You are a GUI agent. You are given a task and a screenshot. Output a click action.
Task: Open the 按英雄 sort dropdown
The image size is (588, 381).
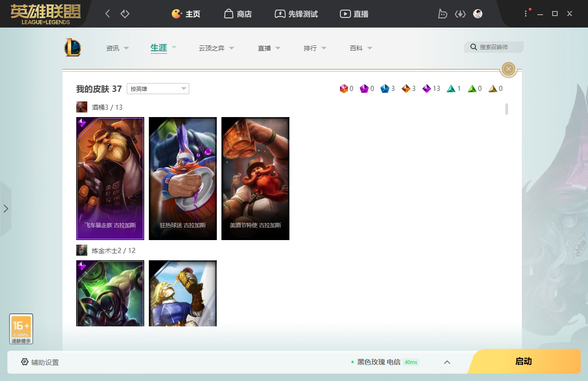tap(158, 89)
